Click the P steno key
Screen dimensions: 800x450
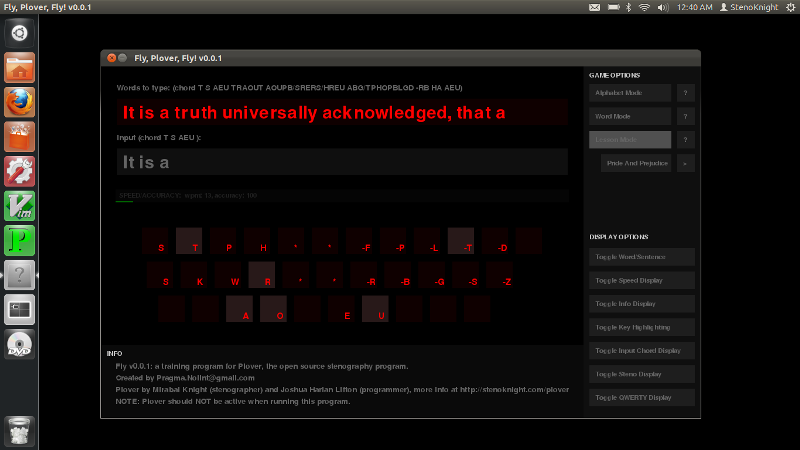pyautogui.click(x=223, y=241)
